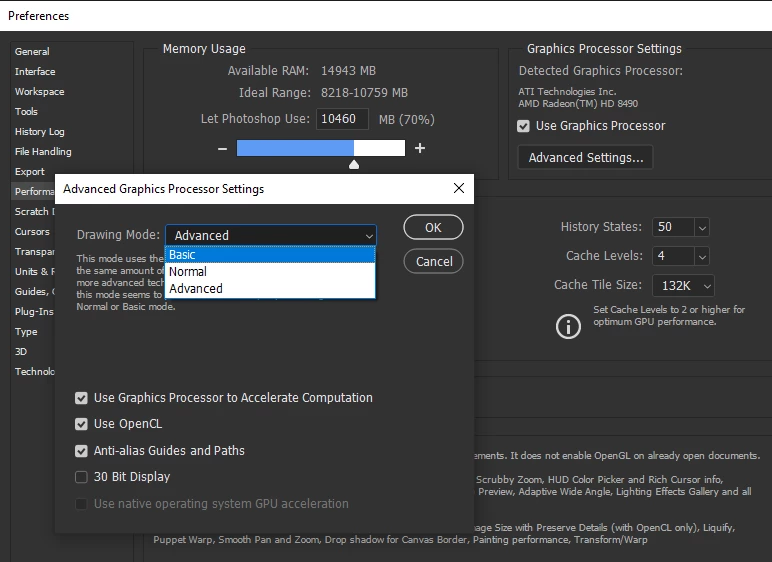Click the AMD Radeon(TM) HD 8490 text
The image size is (772, 562).
point(578,104)
